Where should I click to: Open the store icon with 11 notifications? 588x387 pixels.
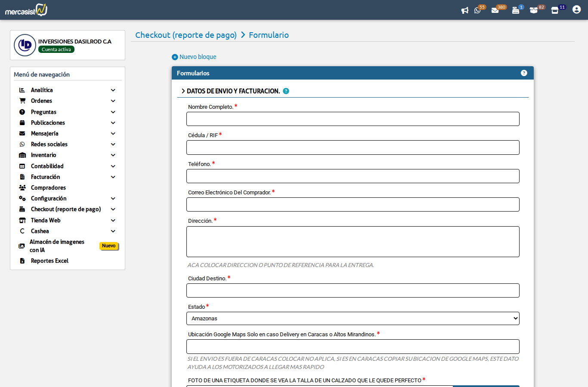point(555,10)
